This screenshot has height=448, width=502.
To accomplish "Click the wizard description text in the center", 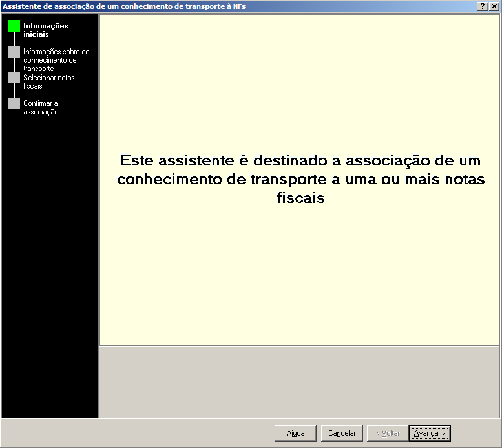I will tap(300, 179).
